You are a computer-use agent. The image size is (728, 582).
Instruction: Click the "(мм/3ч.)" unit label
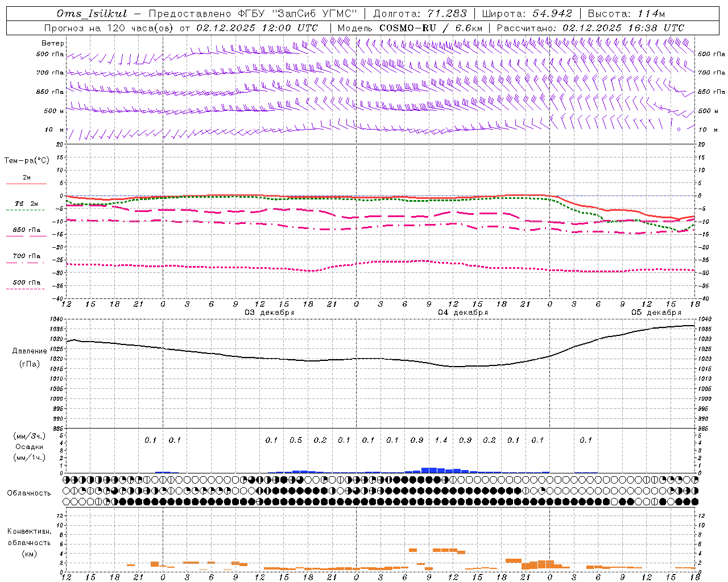point(30,436)
